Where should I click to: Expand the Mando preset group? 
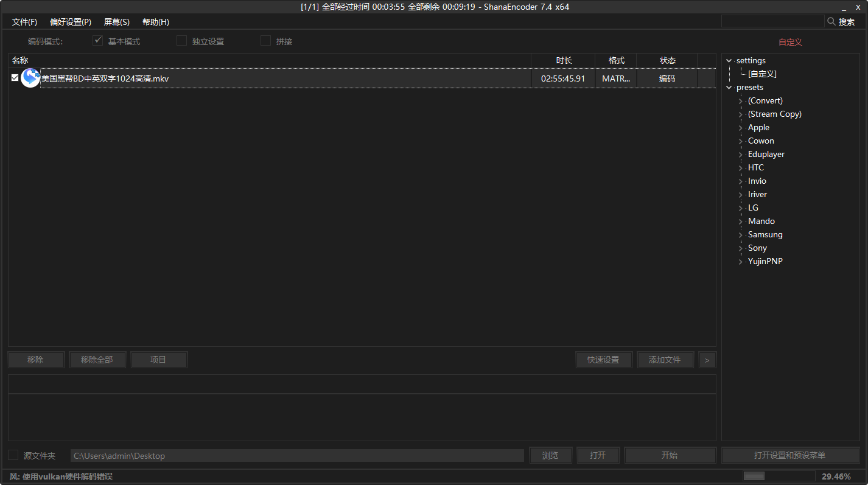[741, 222]
